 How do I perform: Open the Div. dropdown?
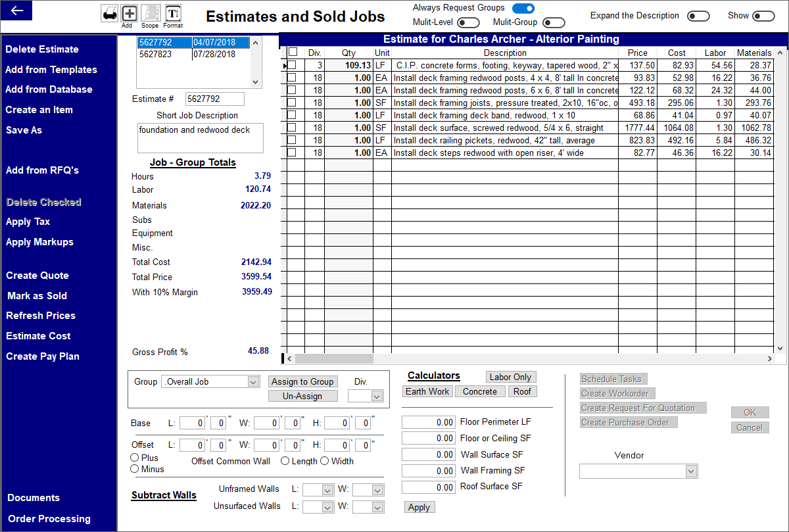click(366, 395)
